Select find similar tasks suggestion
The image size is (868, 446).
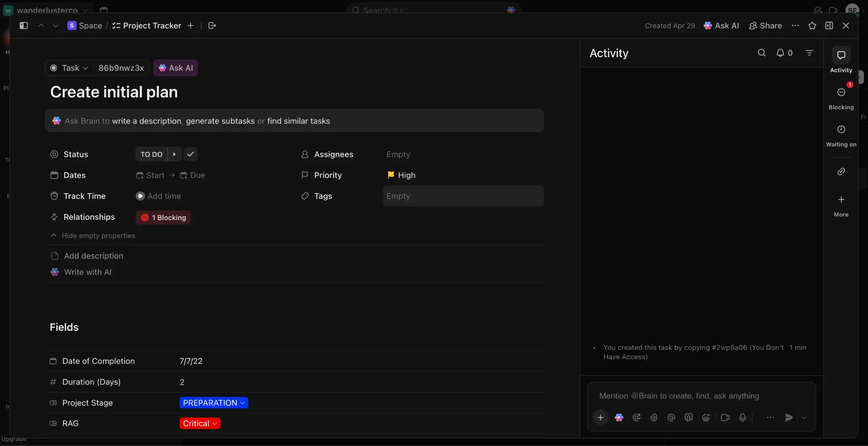(298, 121)
